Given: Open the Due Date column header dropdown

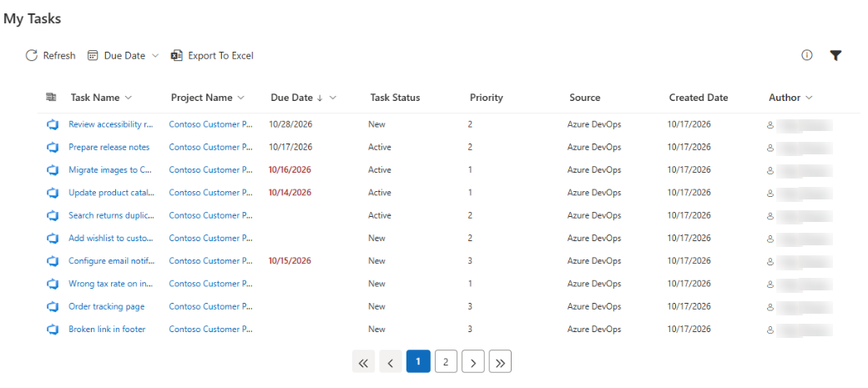Looking at the screenshot, I should click(333, 98).
